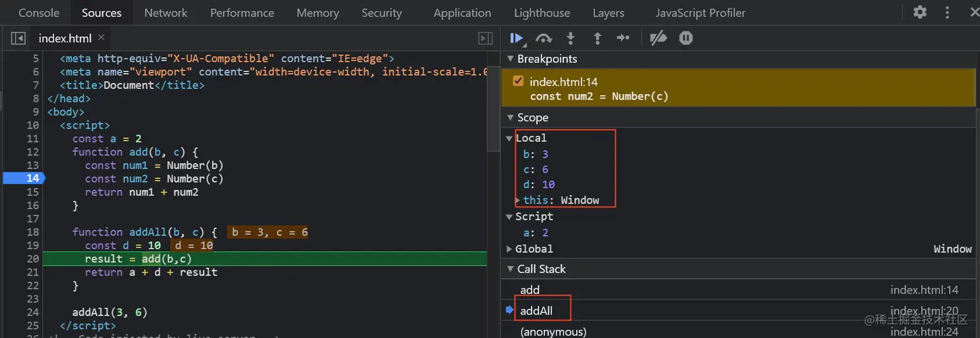Switch to the Network tab
The image size is (980, 338).
point(165,13)
